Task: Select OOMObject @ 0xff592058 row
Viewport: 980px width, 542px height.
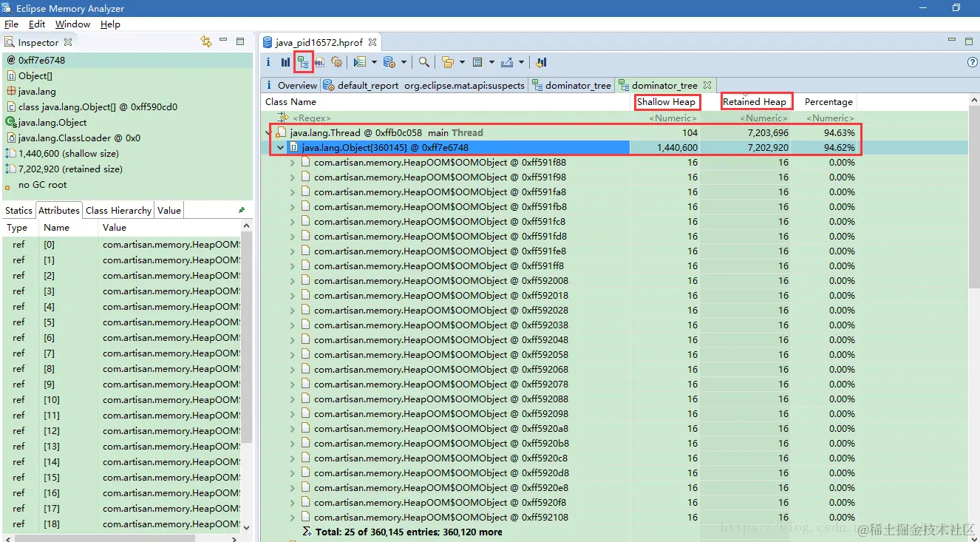Action: click(x=441, y=355)
